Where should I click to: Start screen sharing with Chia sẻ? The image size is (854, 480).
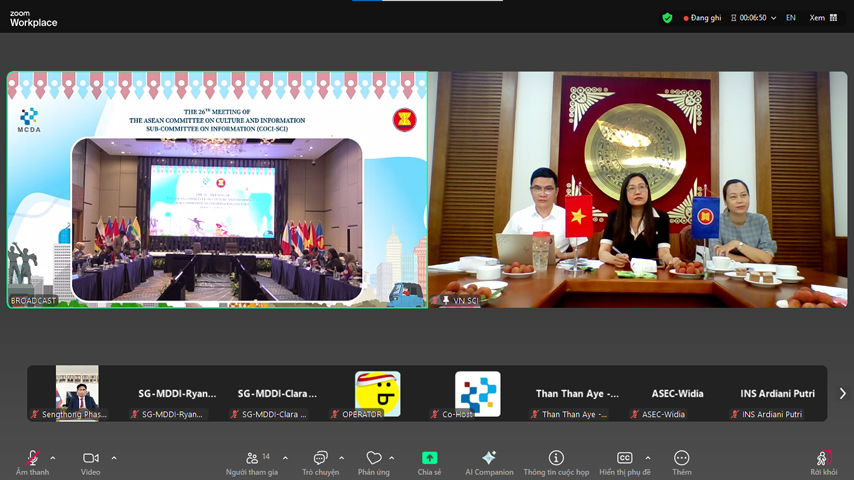[429, 463]
